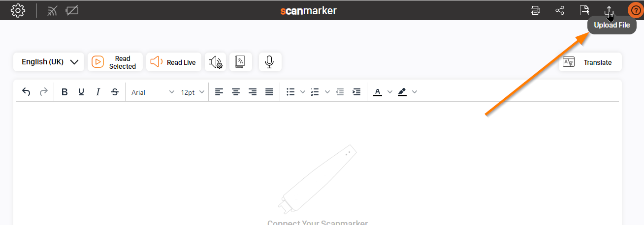
Task: Expand the text color picker arrow
Action: 390,92
